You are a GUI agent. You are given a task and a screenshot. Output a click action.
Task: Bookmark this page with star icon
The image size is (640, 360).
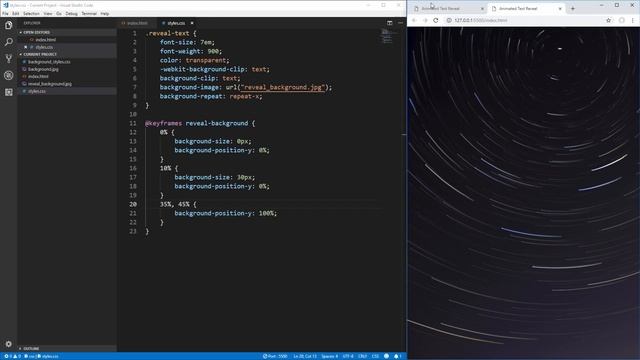608,20
